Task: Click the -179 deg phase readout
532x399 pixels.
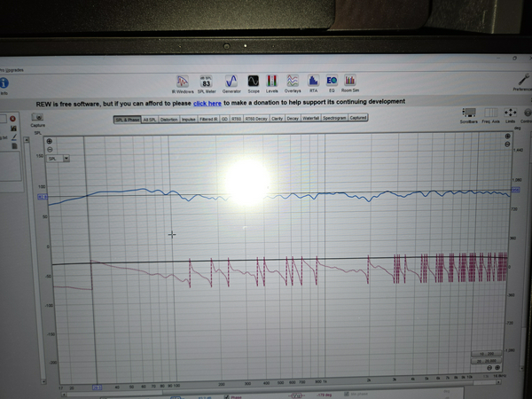Action: [x=324, y=395]
